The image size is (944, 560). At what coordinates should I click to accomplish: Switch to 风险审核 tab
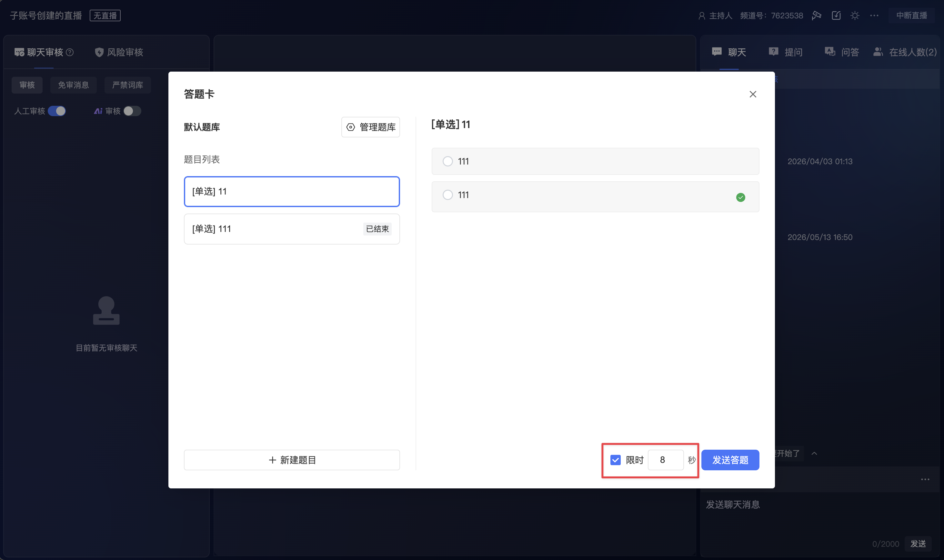tap(119, 53)
